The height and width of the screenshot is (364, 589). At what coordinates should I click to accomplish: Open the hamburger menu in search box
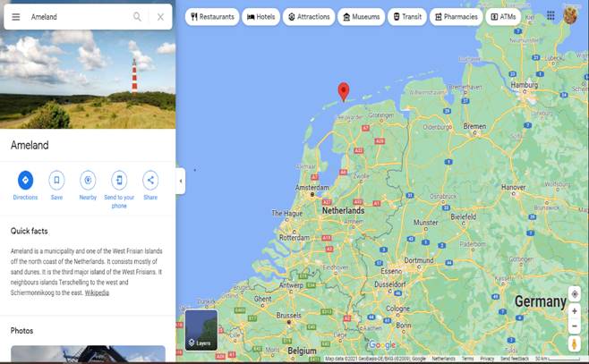tap(15, 16)
